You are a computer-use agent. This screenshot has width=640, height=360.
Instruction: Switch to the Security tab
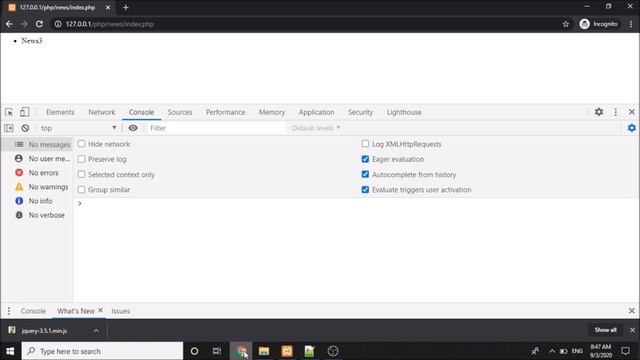click(360, 112)
